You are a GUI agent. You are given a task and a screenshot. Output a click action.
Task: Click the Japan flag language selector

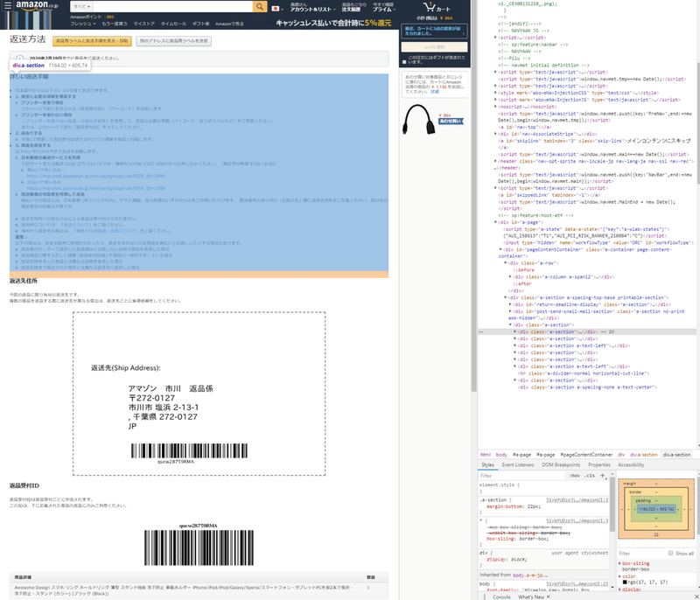277,9
